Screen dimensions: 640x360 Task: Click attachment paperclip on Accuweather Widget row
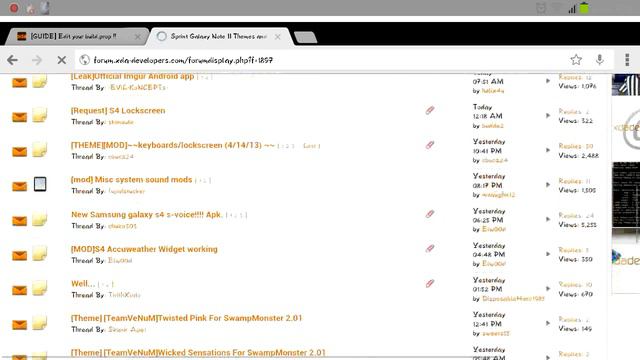(x=430, y=249)
